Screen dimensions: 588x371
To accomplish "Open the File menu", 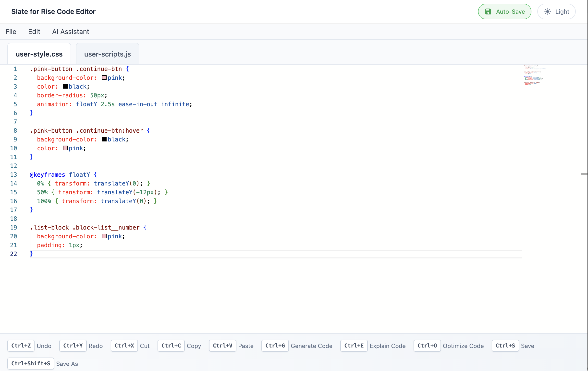I will click(11, 32).
